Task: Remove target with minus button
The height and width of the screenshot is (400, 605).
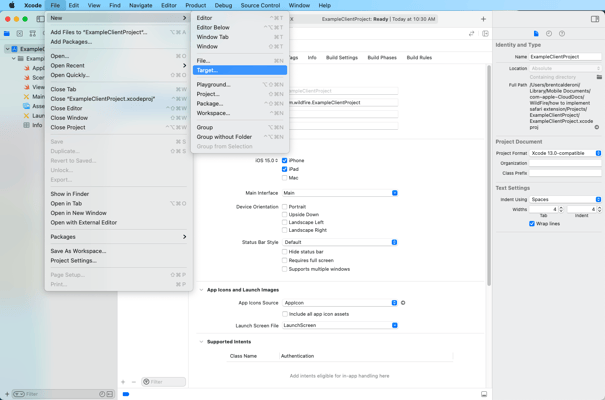Action: click(x=134, y=382)
